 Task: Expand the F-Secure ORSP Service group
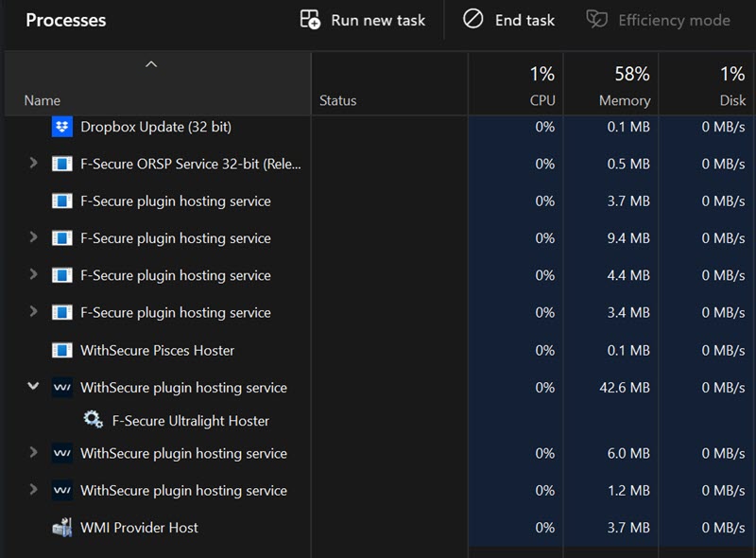(33, 164)
